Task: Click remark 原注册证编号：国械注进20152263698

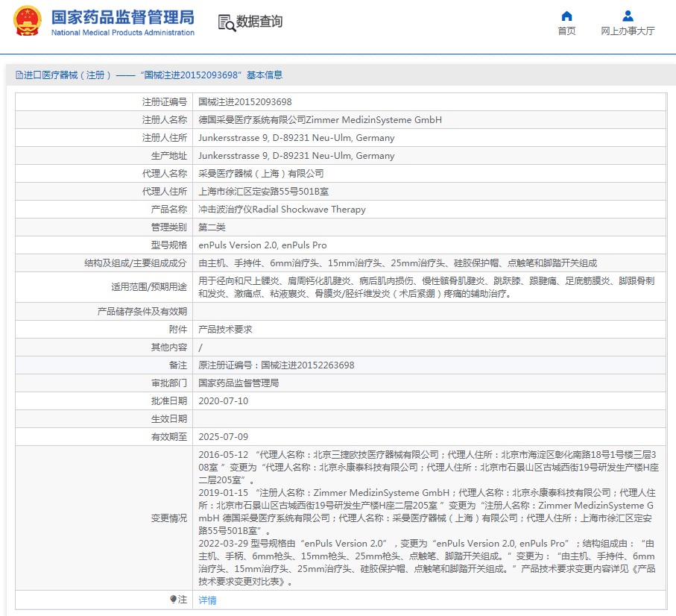Action: [277, 365]
